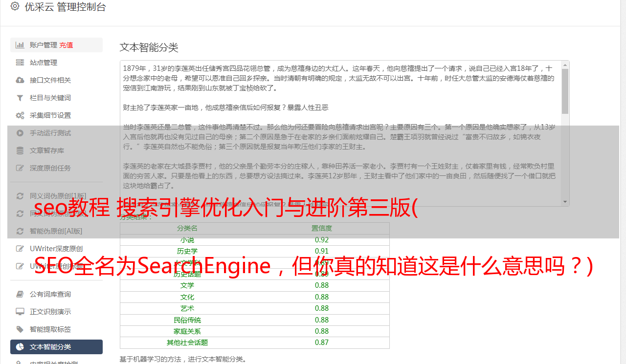Image resolution: width=626 pixels, height=364 pixels.
Task: Click the filter icon for 栏目与关键词
Action: pyautogui.click(x=20, y=98)
